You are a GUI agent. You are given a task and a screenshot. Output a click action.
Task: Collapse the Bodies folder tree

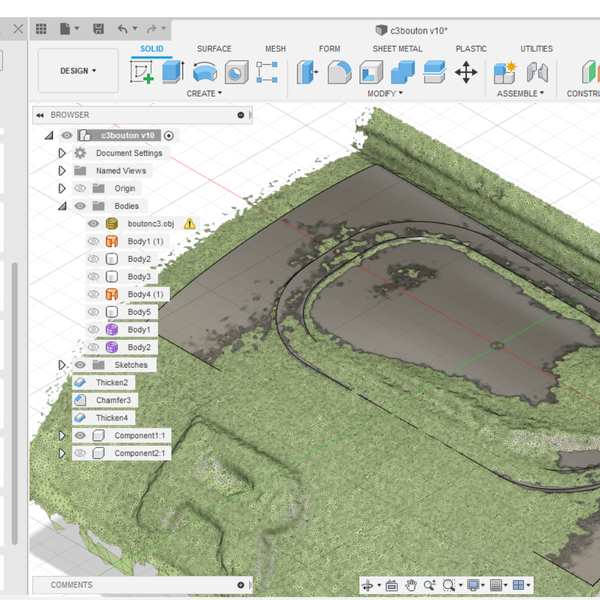click(62, 206)
